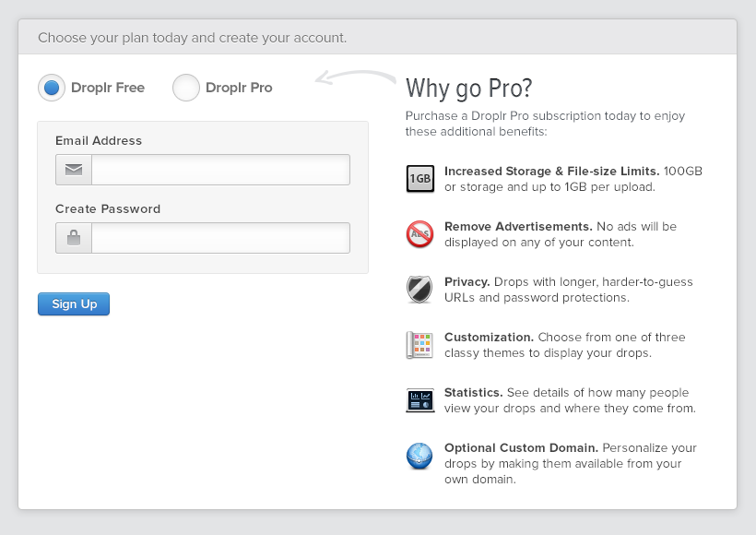This screenshot has width=756, height=535.
Task: Click the 'Droplr Pro' label text
Action: click(x=239, y=88)
